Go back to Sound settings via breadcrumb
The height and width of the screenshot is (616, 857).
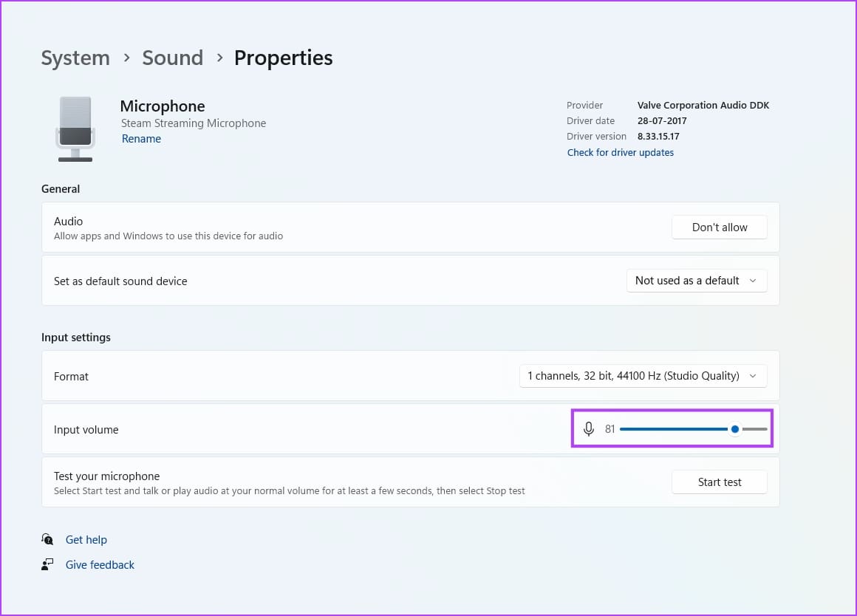coord(172,58)
